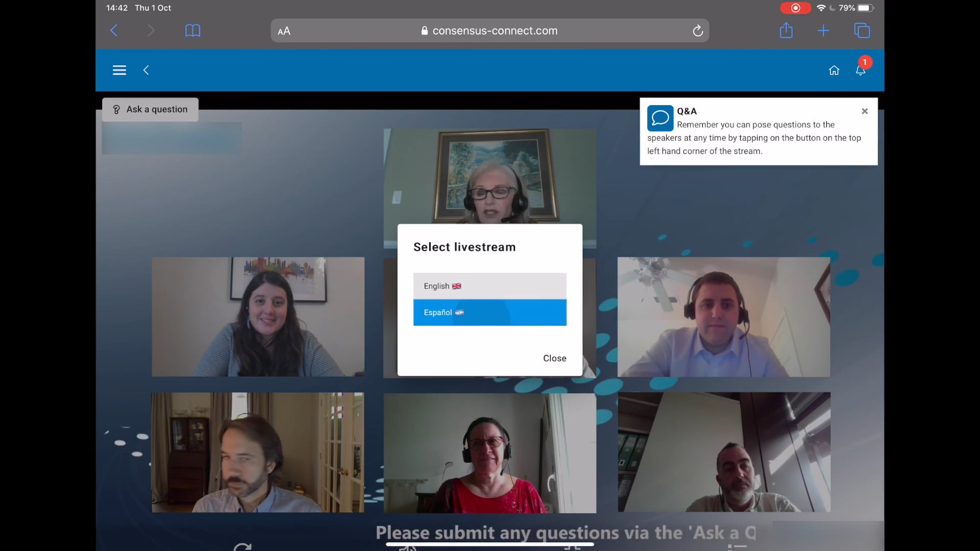Go to the event home icon
Screen dimensions: 980x551
(x=834, y=70)
